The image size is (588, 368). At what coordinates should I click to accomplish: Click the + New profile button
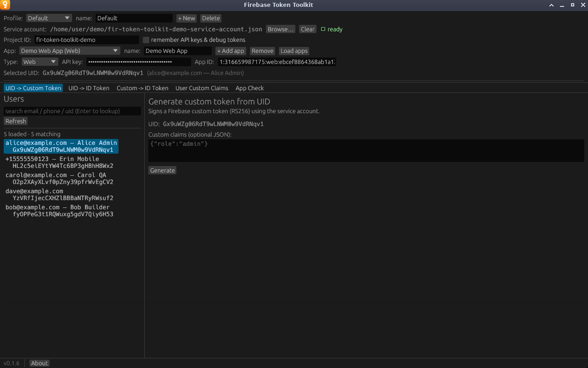pos(187,18)
